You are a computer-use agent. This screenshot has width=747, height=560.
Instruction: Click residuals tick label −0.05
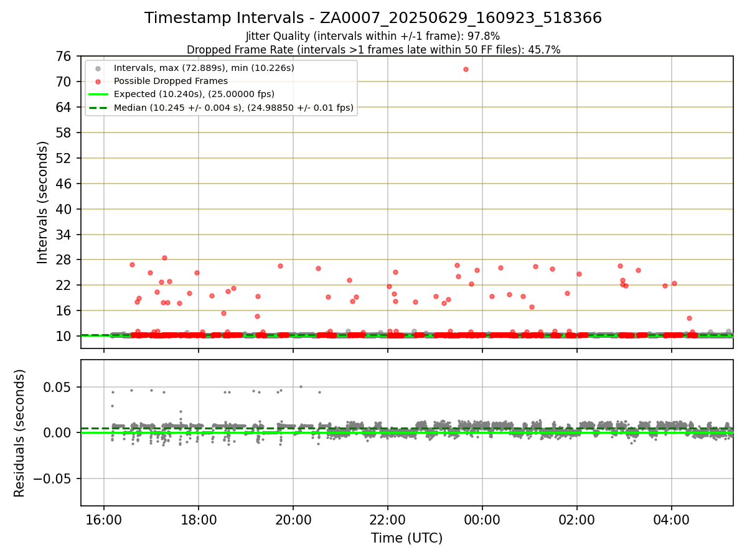pos(52,479)
